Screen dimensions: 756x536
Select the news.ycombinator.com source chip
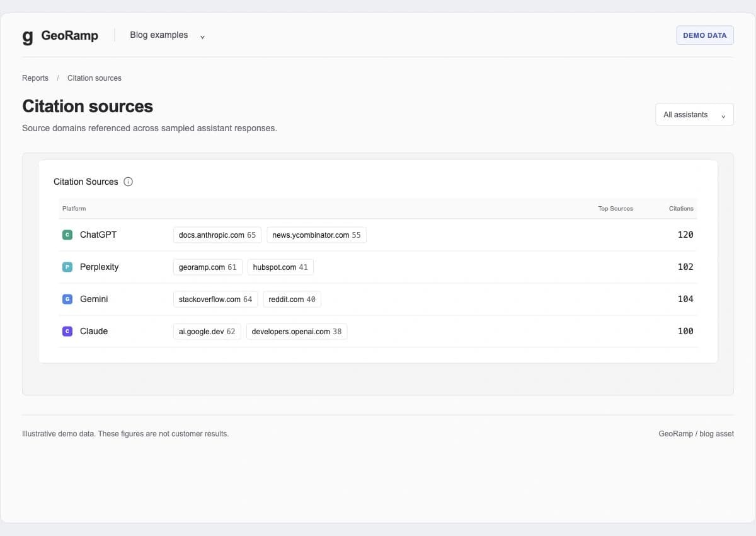click(x=317, y=235)
